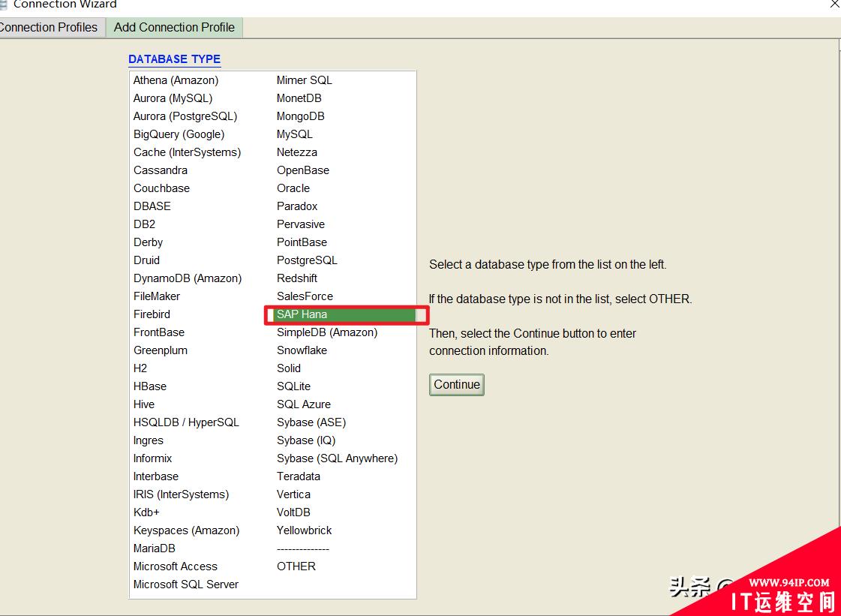Screen dimensions: 841x616
Task: Pick Druid from the list
Action: tap(146, 260)
